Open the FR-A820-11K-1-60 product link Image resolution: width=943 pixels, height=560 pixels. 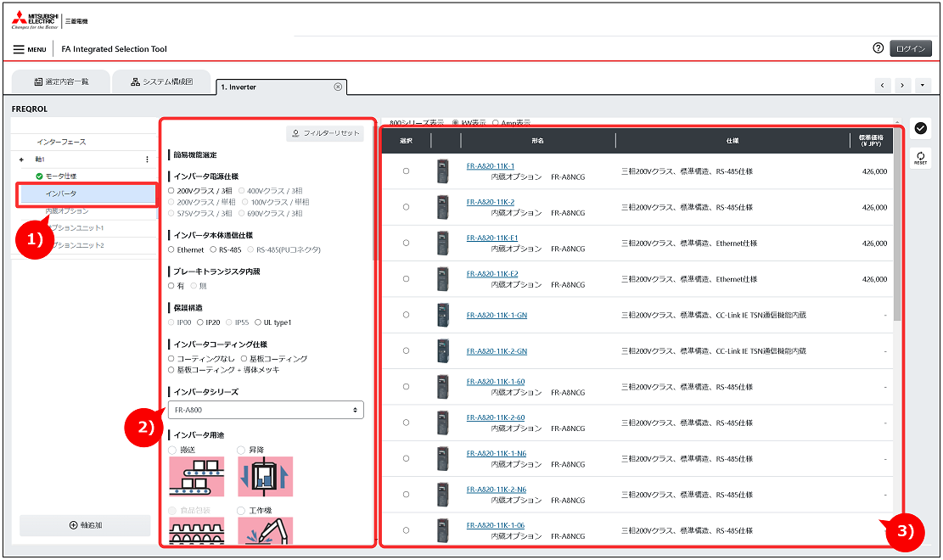point(496,381)
